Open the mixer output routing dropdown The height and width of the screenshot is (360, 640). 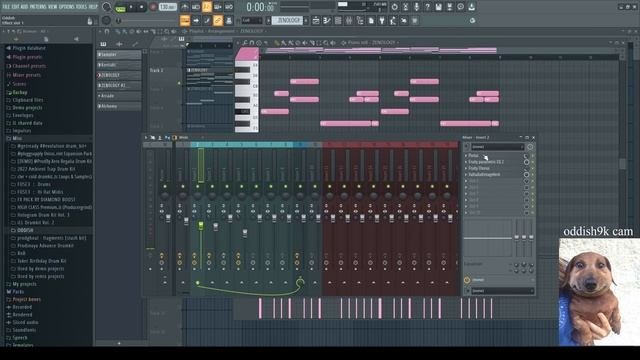pos(502,291)
